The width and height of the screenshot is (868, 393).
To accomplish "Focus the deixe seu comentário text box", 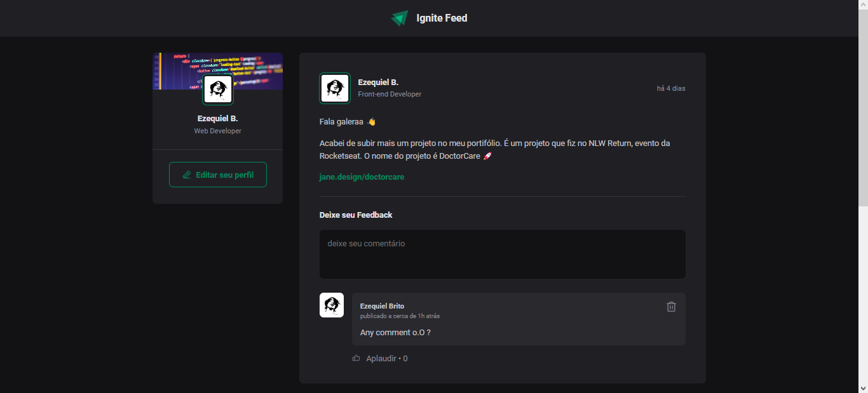I will [502, 254].
